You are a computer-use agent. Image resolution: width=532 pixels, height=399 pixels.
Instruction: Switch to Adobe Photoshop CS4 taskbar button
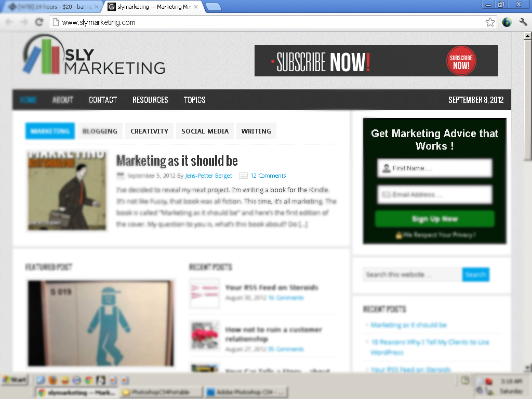click(x=246, y=393)
